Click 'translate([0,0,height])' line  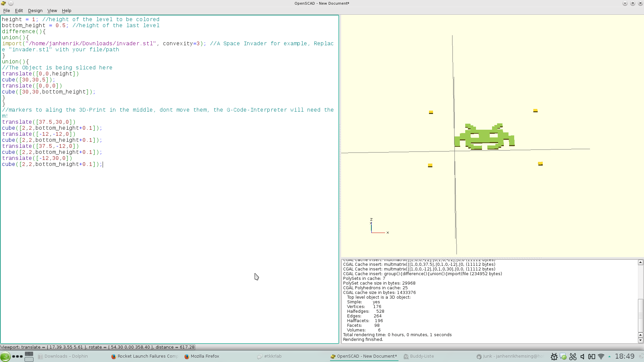click(40, 74)
